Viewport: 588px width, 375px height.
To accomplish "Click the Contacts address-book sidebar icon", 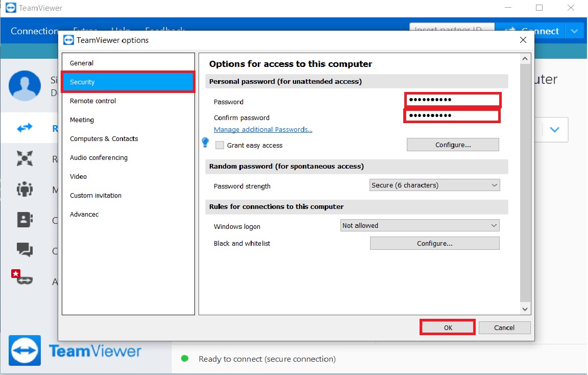I will 24,220.
